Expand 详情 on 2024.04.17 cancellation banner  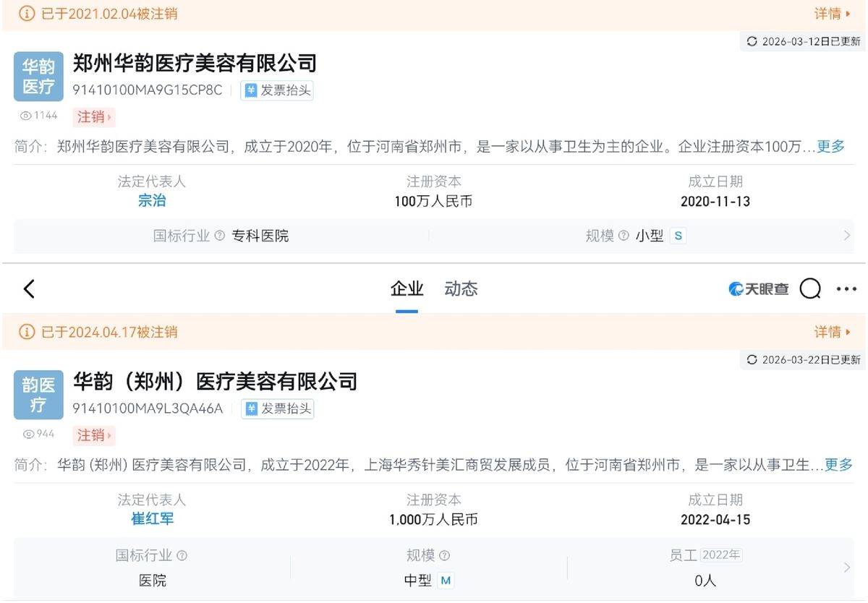point(832,332)
